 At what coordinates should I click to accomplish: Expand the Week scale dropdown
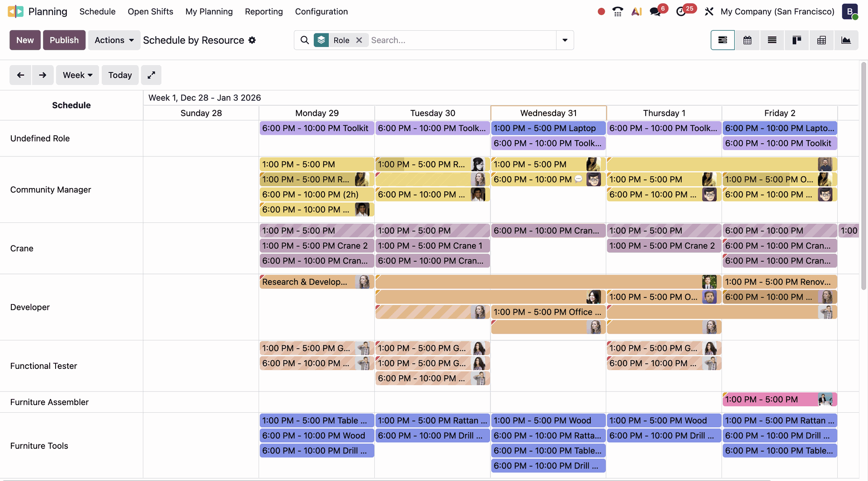[77, 75]
